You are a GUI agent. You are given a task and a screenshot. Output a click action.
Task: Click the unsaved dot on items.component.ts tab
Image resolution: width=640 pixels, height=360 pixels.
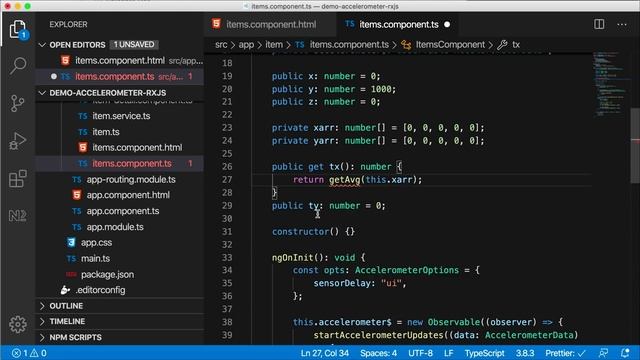click(447, 24)
